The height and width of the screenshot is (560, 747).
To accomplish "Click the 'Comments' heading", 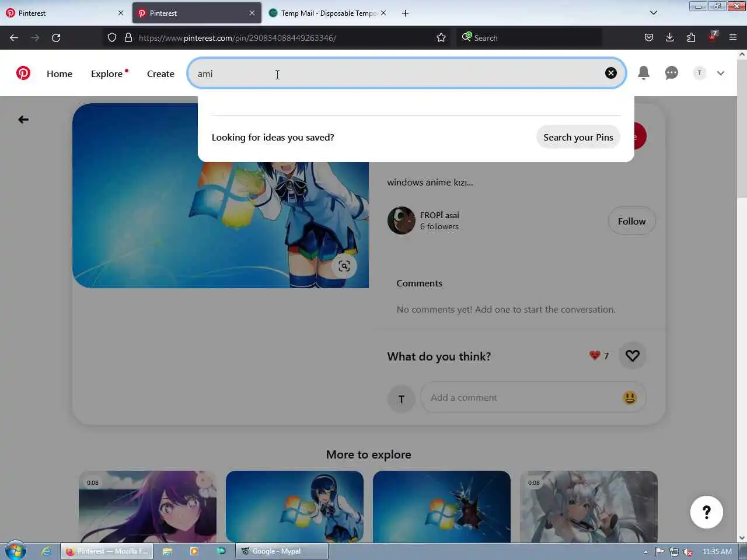I will click(419, 283).
